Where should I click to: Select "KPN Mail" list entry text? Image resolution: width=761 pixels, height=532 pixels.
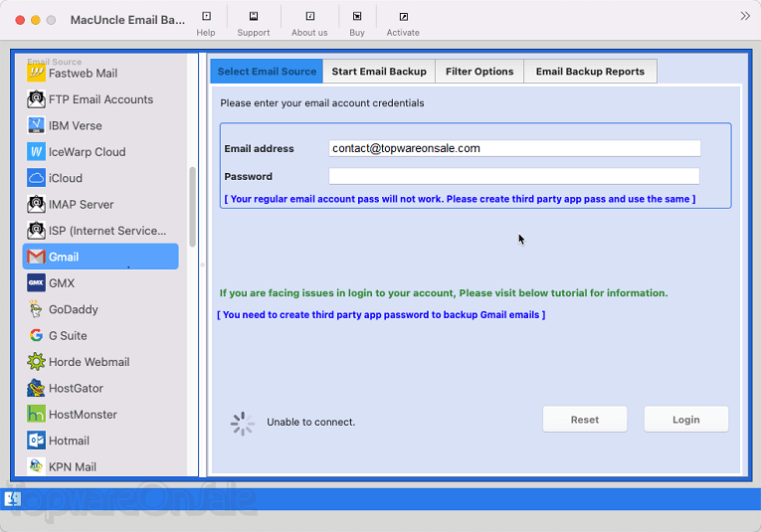tap(73, 466)
